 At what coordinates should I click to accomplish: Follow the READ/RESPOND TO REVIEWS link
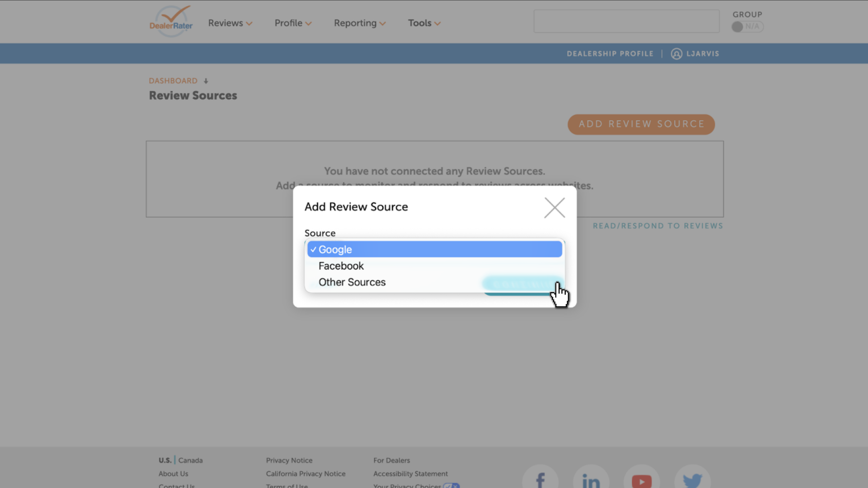[658, 226]
